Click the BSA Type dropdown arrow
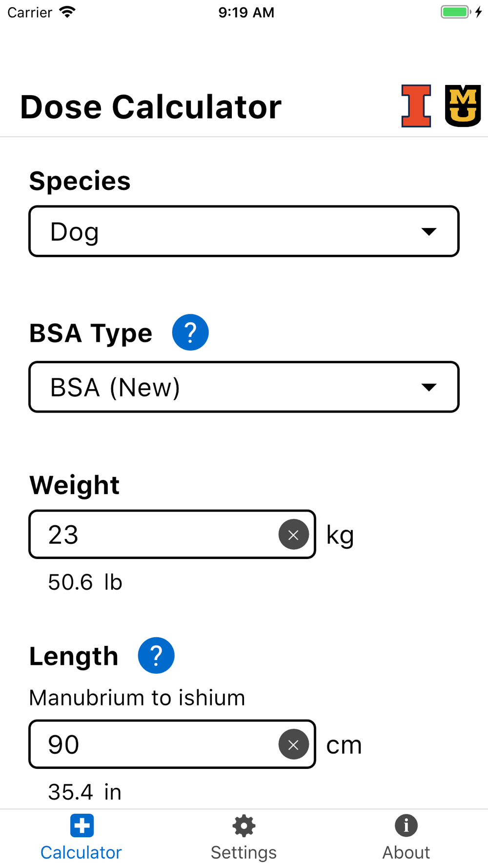Image resolution: width=488 pixels, height=868 pixels. [429, 387]
